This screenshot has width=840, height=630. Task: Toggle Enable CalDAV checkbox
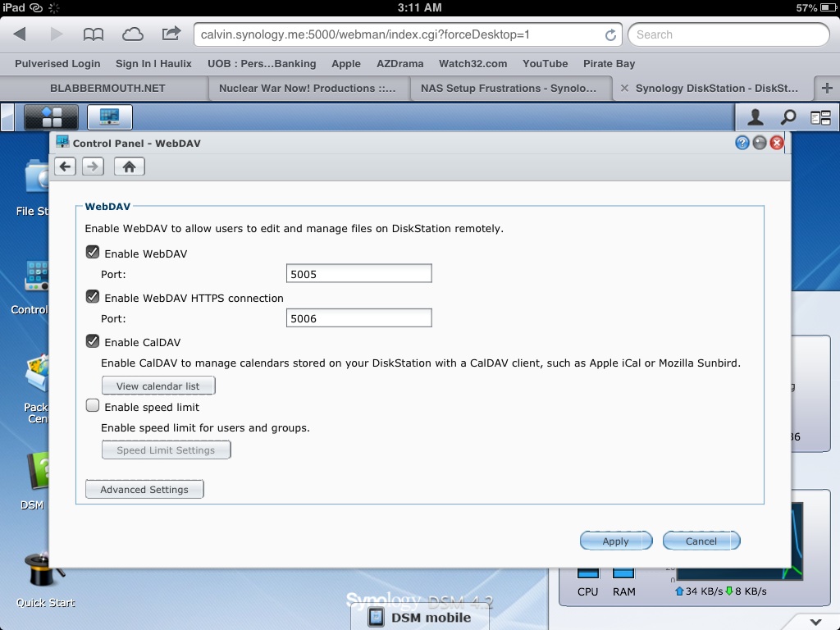(93, 341)
